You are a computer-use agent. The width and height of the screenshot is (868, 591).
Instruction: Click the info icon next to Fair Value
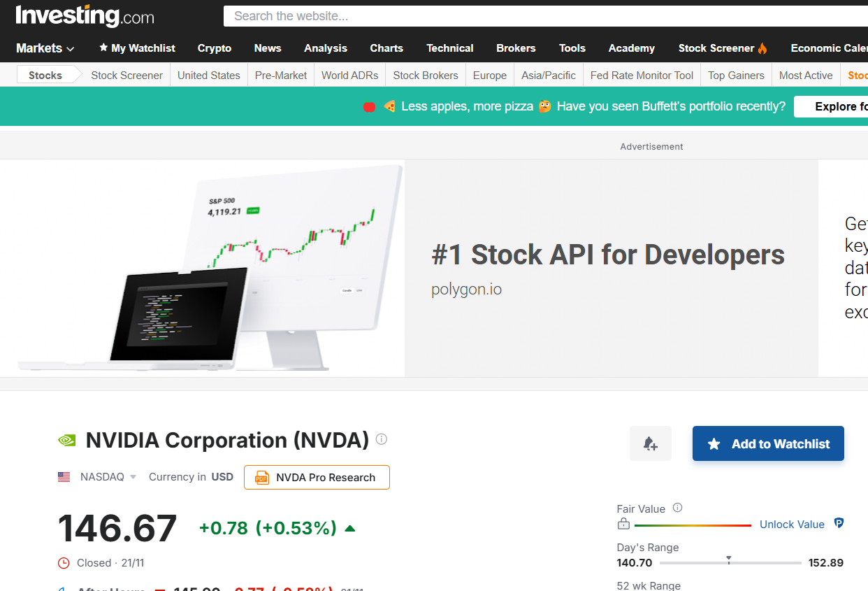(677, 508)
